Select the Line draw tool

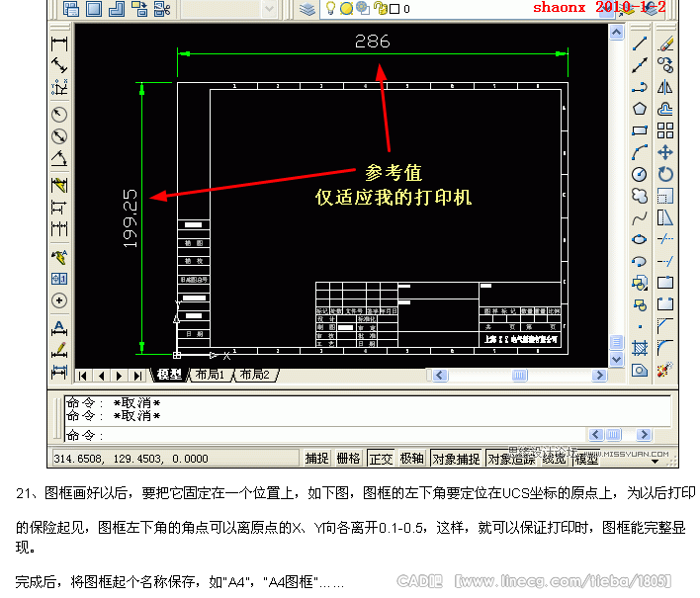(x=640, y=43)
